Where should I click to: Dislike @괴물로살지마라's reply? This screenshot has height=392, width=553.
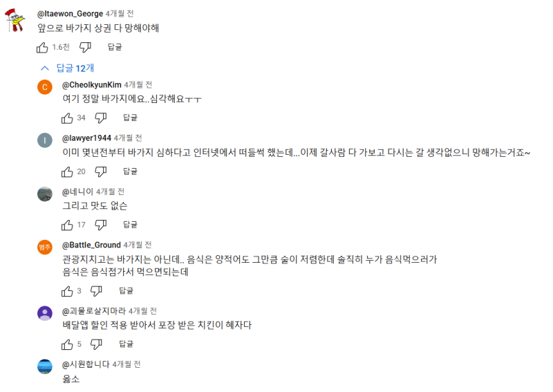point(96,344)
